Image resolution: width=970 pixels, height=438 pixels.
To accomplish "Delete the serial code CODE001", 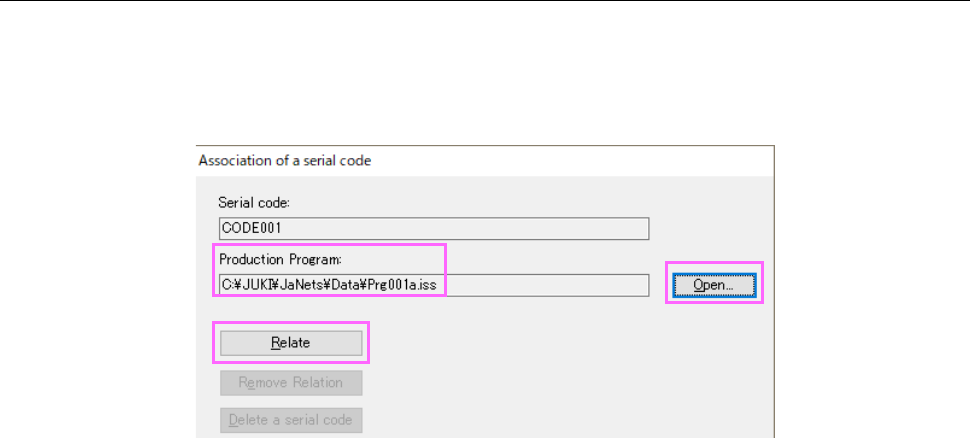I will point(290,420).
